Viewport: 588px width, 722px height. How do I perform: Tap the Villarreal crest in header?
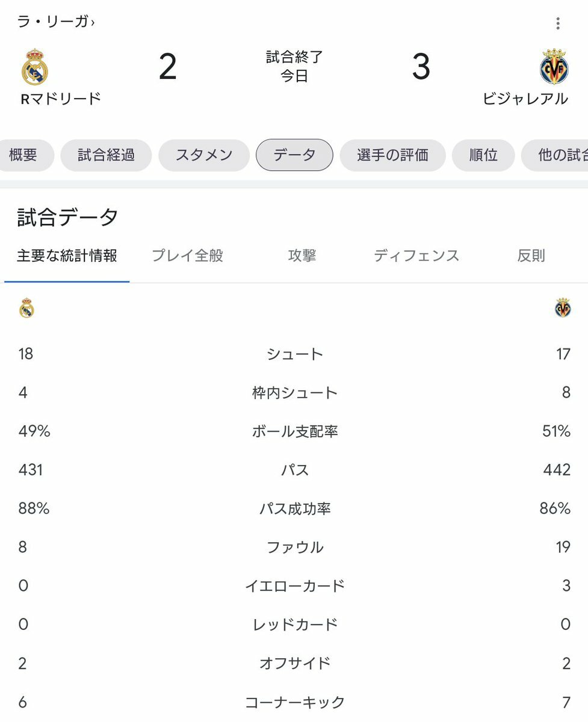click(x=554, y=66)
